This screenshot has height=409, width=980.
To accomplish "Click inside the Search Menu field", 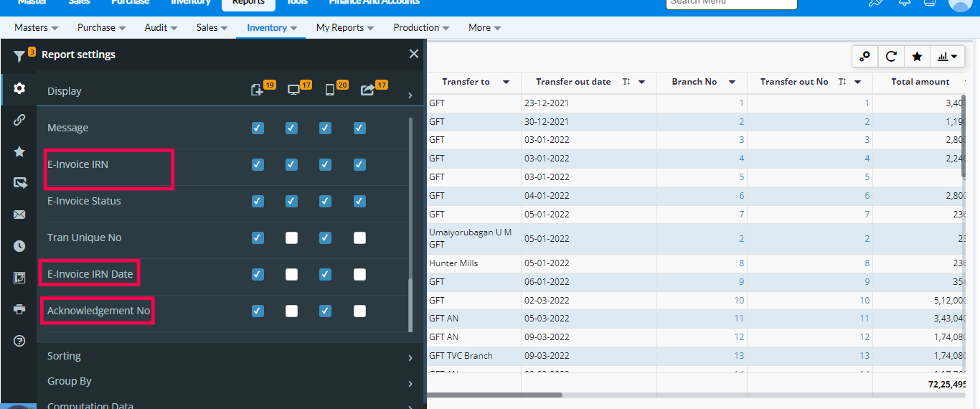I will (x=732, y=3).
